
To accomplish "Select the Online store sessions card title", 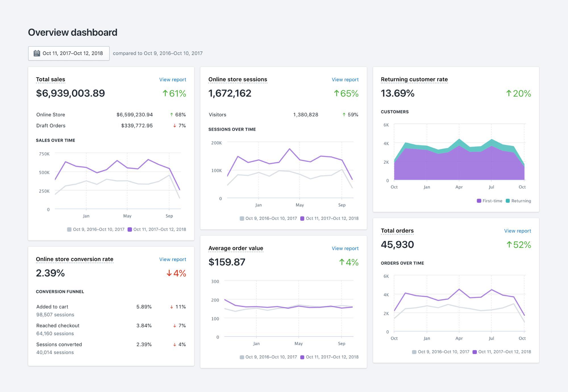I will pos(238,79).
